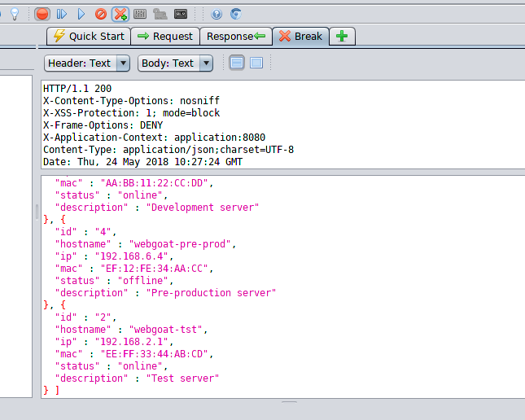This screenshot has width=525, height=420.
Task: Open the Response tab
Action: point(236,36)
